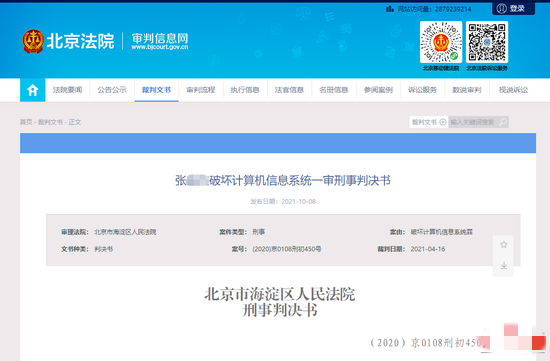Open the 法官信息 menu item

tap(289, 90)
